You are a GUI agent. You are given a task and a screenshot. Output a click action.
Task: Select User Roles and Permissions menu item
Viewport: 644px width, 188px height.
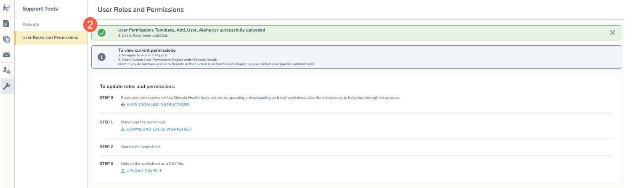[x=50, y=37]
